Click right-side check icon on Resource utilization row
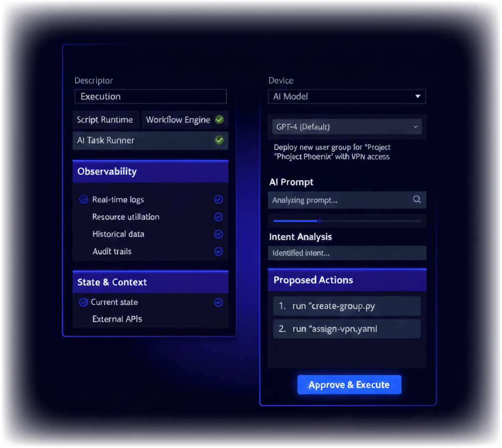Image resolution: width=502 pixels, height=448 pixels. click(x=218, y=217)
